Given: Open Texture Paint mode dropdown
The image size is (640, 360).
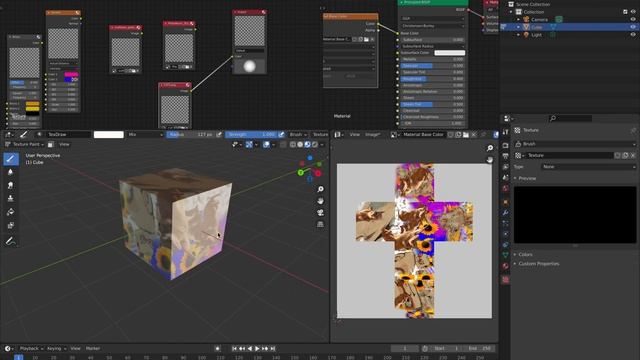Looking at the screenshot, I should point(24,144).
